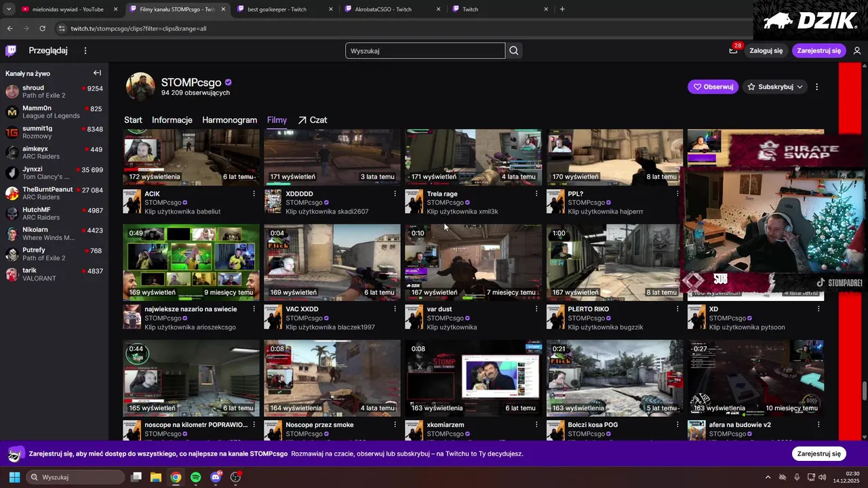Play the VAC XXDD clip thumbnail

(332, 262)
